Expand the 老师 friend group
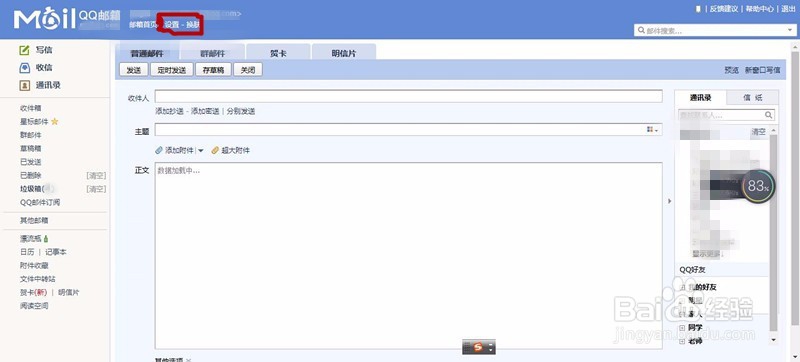This screenshot has width=800, height=362. pyautogui.click(x=682, y=341)
